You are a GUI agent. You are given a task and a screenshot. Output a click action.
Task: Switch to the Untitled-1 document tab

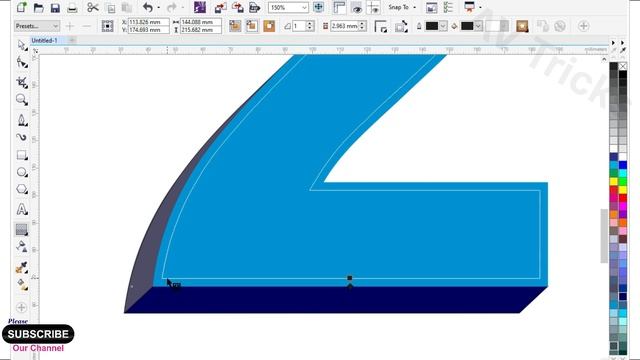[x=44, y=40]
